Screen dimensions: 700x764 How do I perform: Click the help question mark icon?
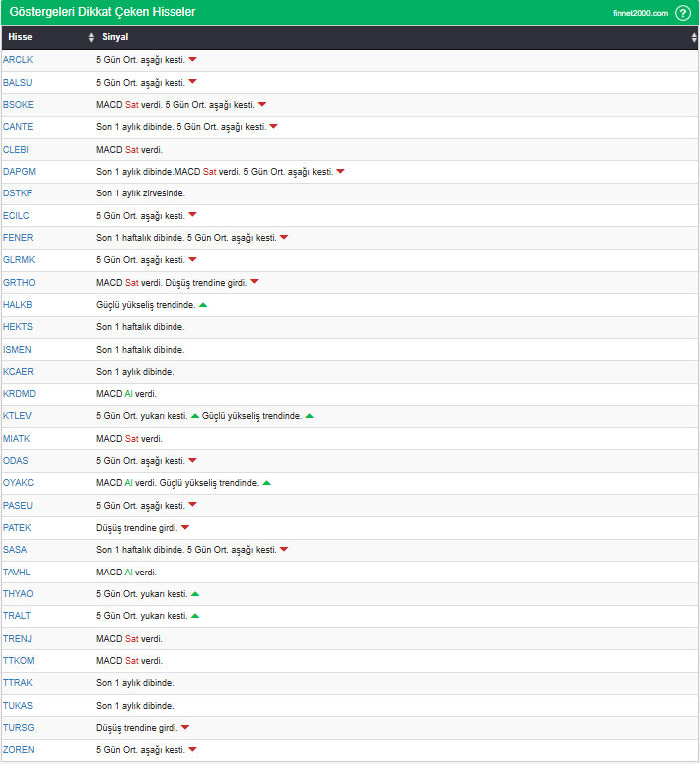pos(683,13)
